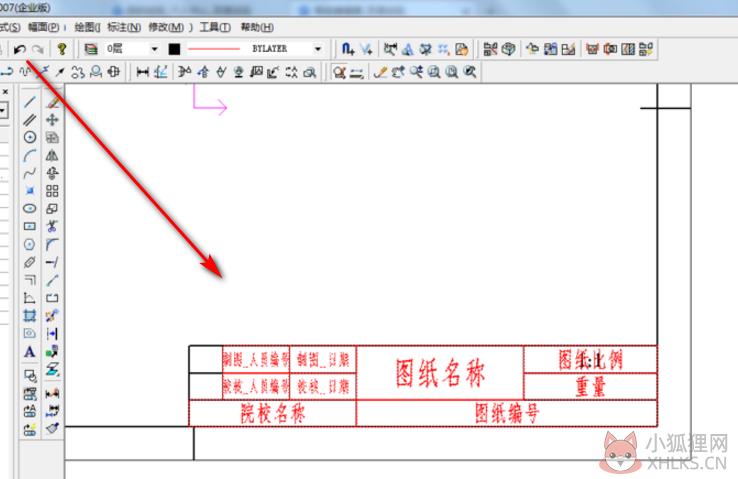Screen dimensions: 738x479
Task: Click the Redo arrow icon
Action: (x=38, y=48)
